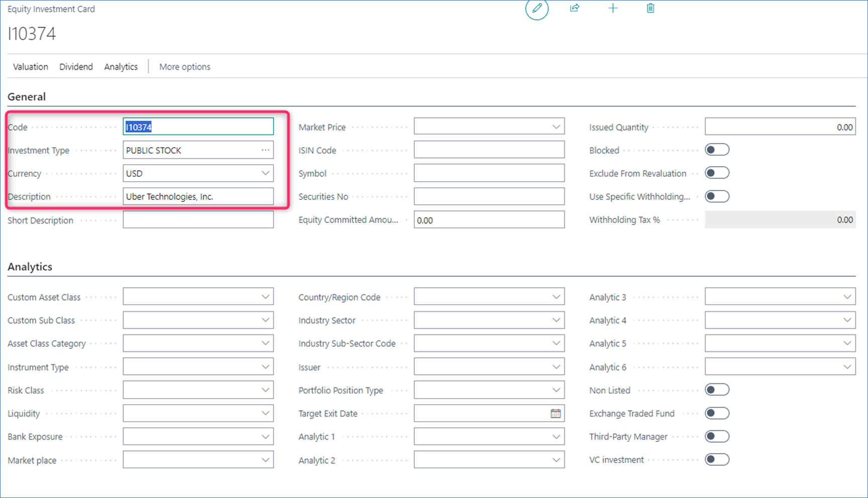Click the Code field with I10374

click(198, 127)
